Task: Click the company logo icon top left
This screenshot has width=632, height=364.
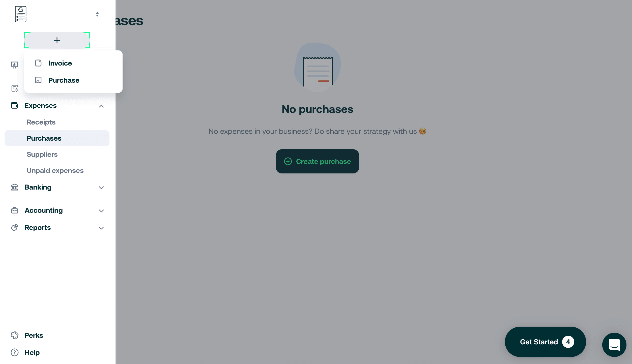Action: click(20, 14)
